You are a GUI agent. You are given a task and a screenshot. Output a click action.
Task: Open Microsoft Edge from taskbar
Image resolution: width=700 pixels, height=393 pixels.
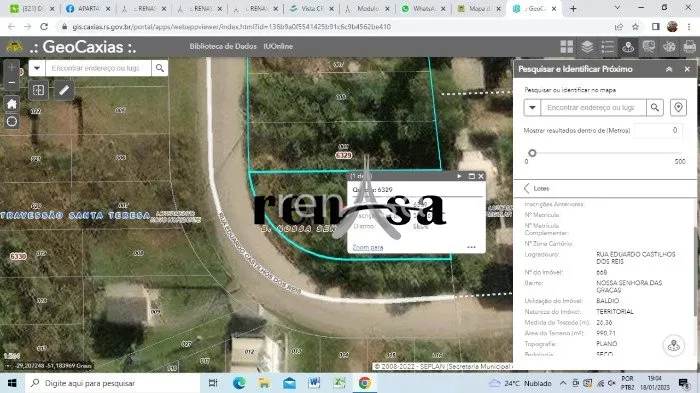[239, 383]
